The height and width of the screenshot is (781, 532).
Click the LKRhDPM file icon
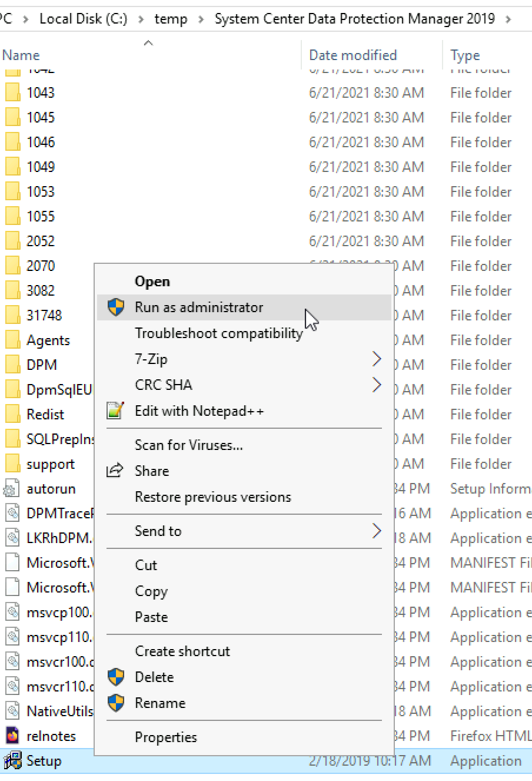[12, 538]
